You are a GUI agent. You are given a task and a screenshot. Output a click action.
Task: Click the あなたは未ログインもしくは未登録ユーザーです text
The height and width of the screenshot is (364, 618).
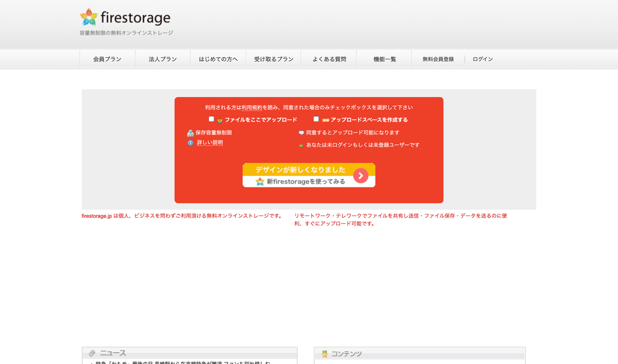tap(363, 145)
